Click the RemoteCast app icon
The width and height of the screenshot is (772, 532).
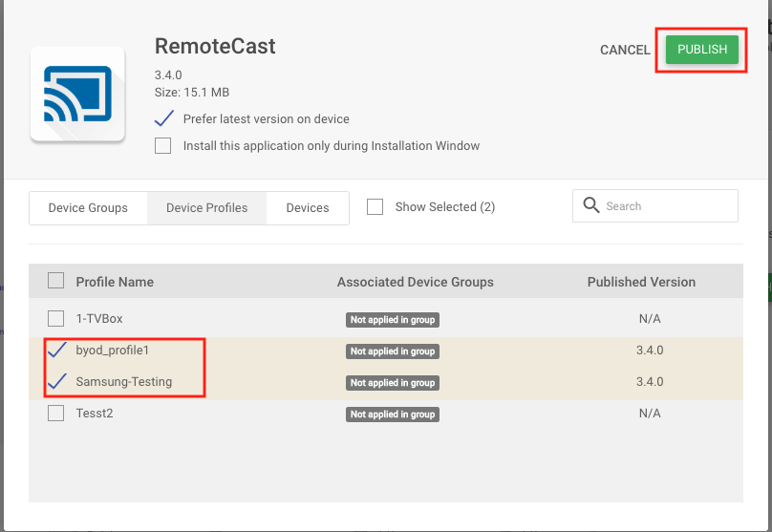pos(77,94)
